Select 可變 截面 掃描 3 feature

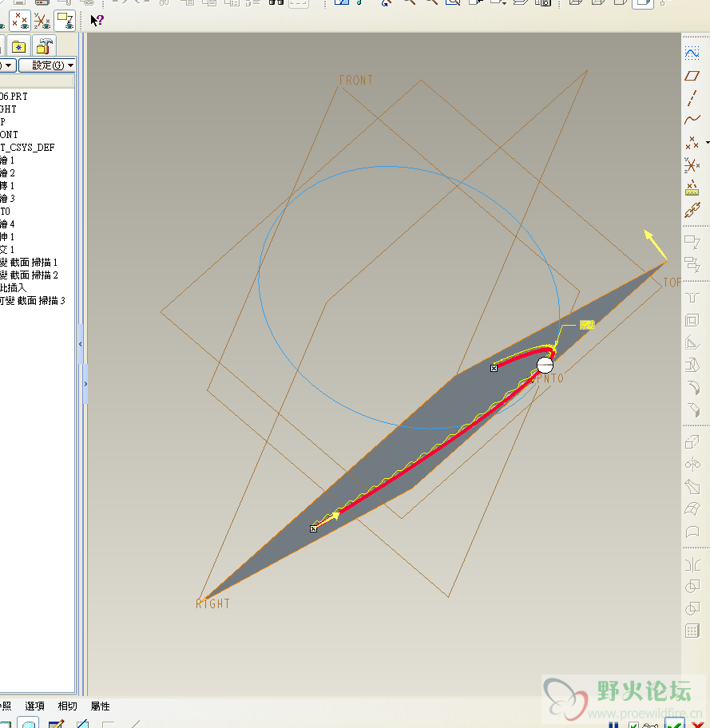tap(33, 301)
